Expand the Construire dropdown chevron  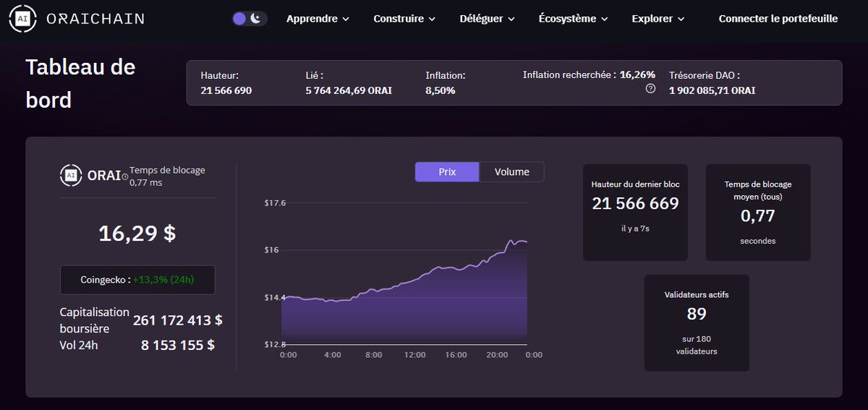pyautogui.click(x=431, y=20)
